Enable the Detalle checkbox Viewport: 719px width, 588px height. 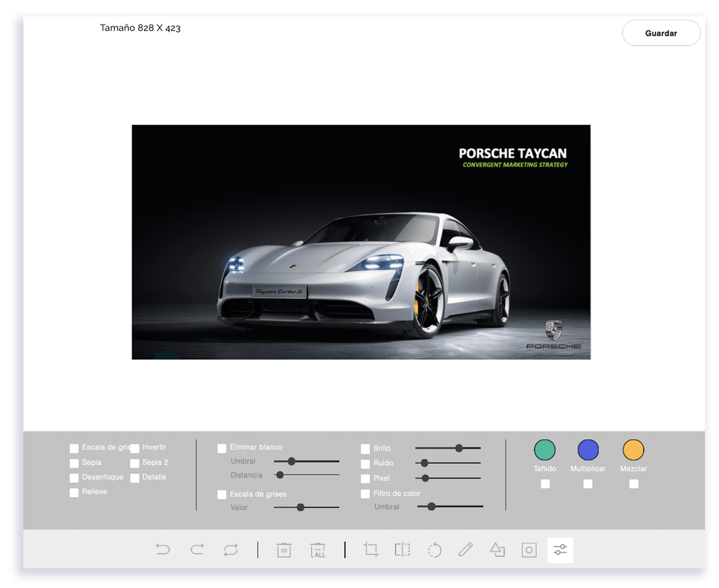tap(135, 478)
